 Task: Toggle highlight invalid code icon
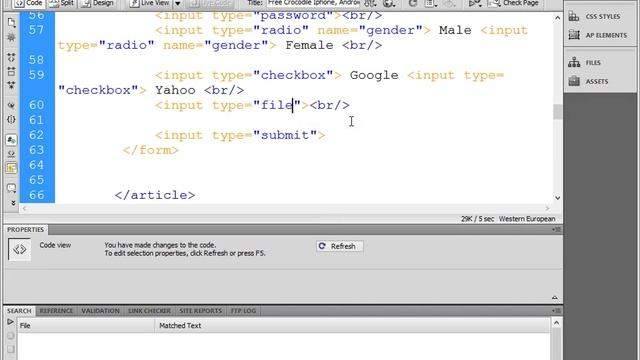11,154
